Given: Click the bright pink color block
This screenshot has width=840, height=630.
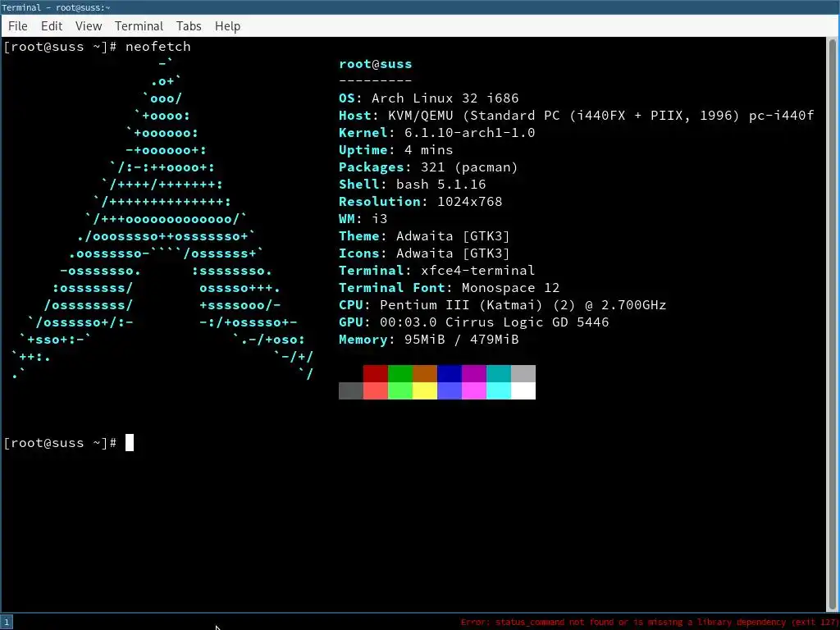Looking at the screenshot, I should click(x=474, y=390).
